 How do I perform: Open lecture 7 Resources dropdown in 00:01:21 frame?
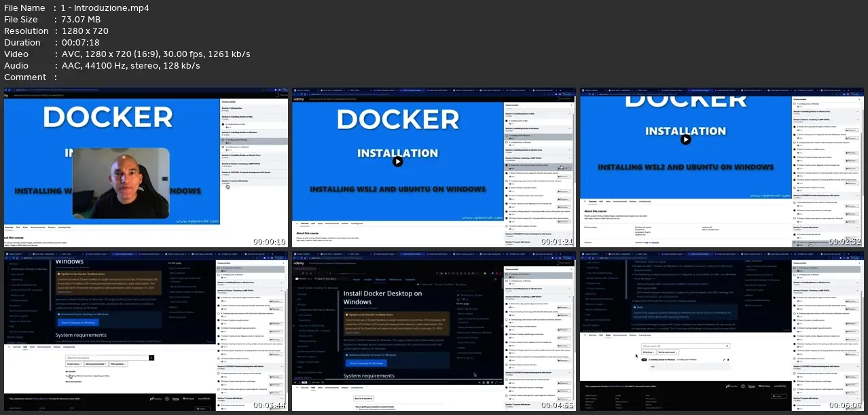tap(562, 176)
